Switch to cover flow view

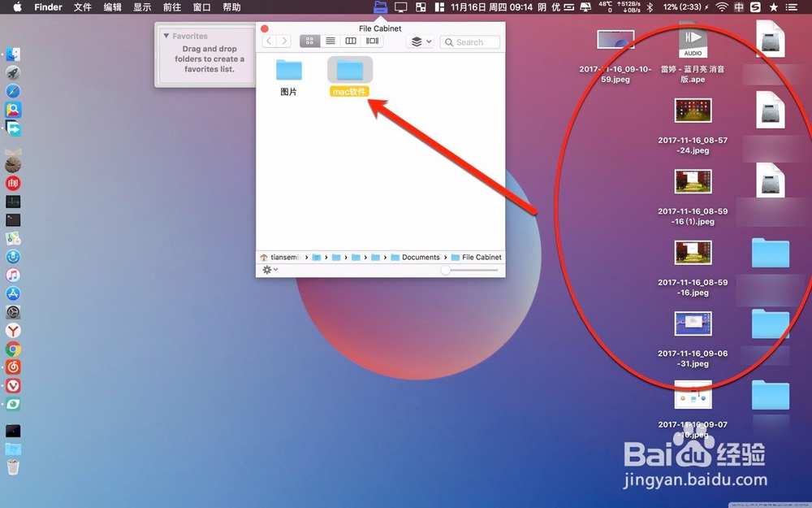pos(371,41)
